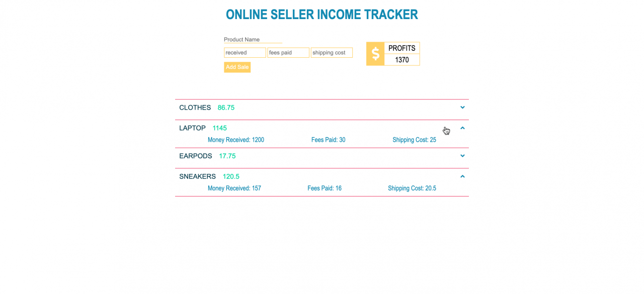Expand the EARPODS row chevron
The image size is (644, 294).
pyautogui.click(x=462, y=156)
